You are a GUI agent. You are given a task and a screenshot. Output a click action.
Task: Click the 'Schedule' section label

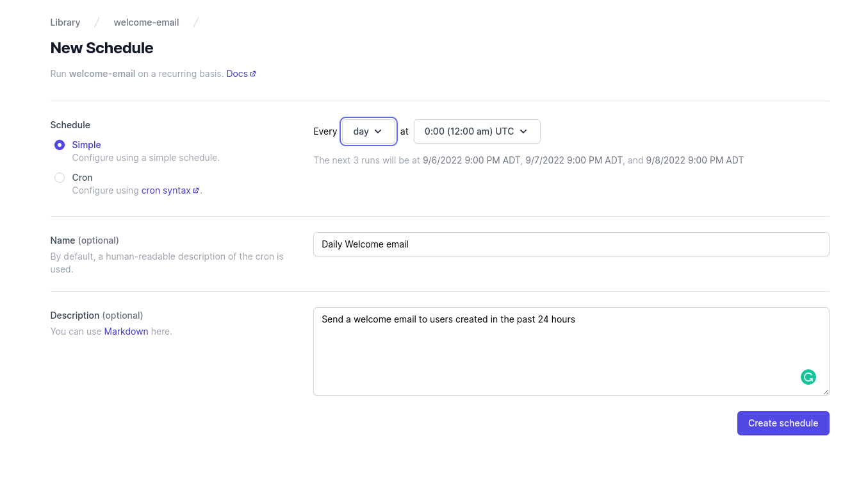click(x=70, y=125)
